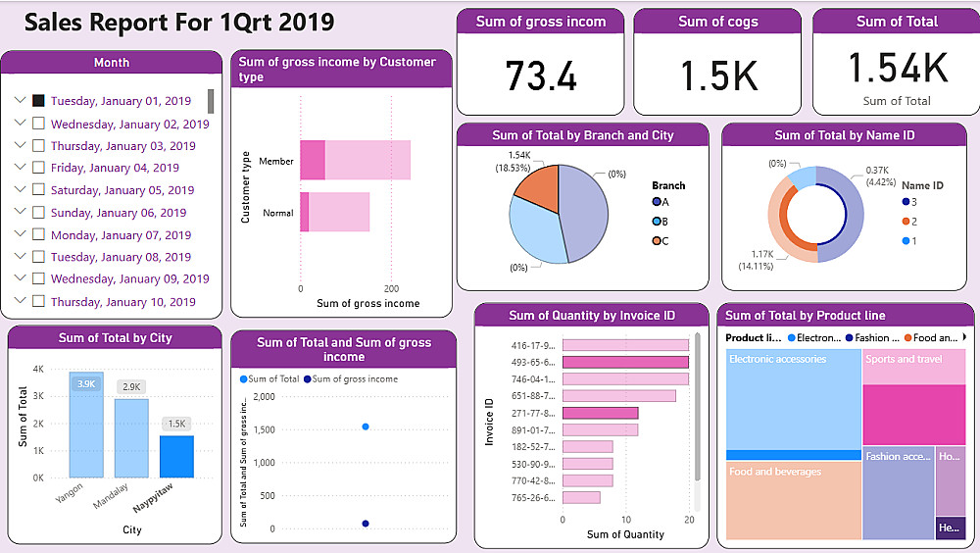Click Sum of gross income legend dot

[308, 379]
